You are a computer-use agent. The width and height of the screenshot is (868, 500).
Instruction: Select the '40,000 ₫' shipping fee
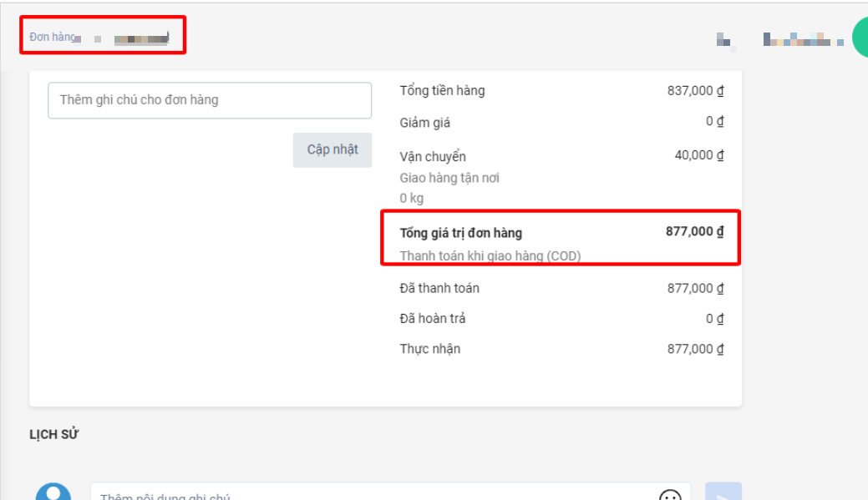click(699, 155)
